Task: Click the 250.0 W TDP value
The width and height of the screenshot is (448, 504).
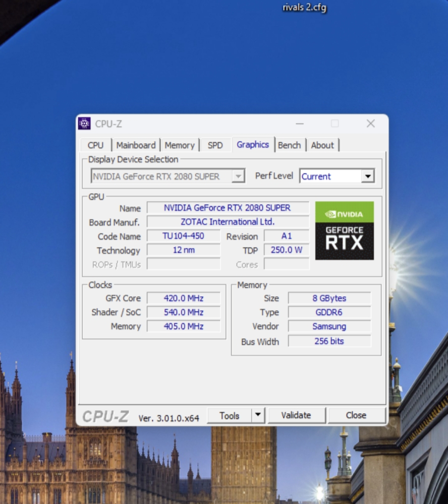Action: tap(287, 250)
